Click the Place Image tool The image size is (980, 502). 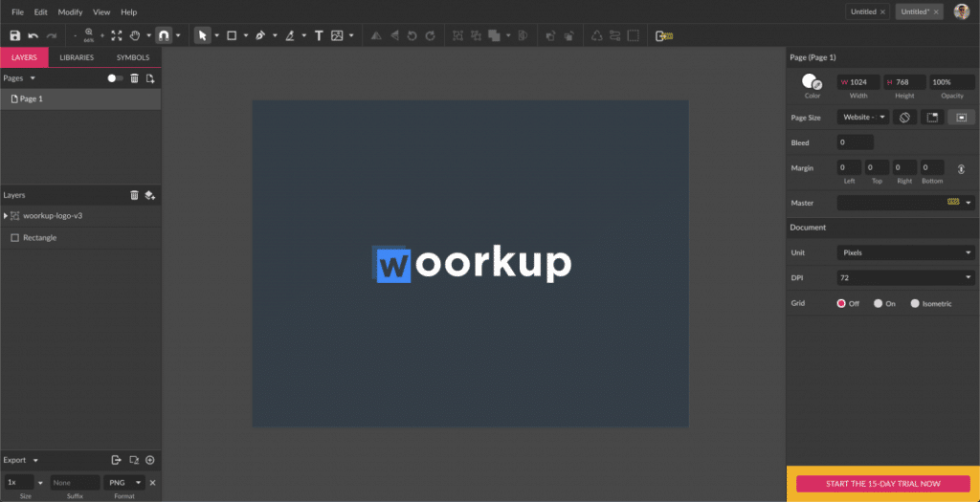click(337, 35)
